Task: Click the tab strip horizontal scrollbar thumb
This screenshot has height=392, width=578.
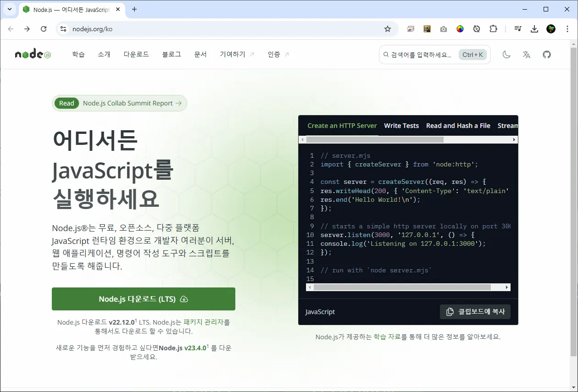Action: click(x=375, y=139)
